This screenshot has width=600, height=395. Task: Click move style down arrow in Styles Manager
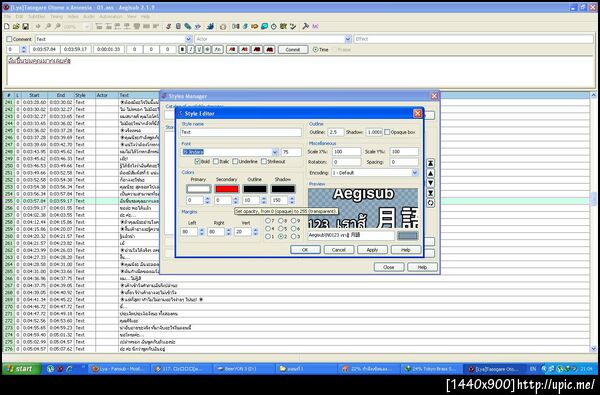(430, 183)
